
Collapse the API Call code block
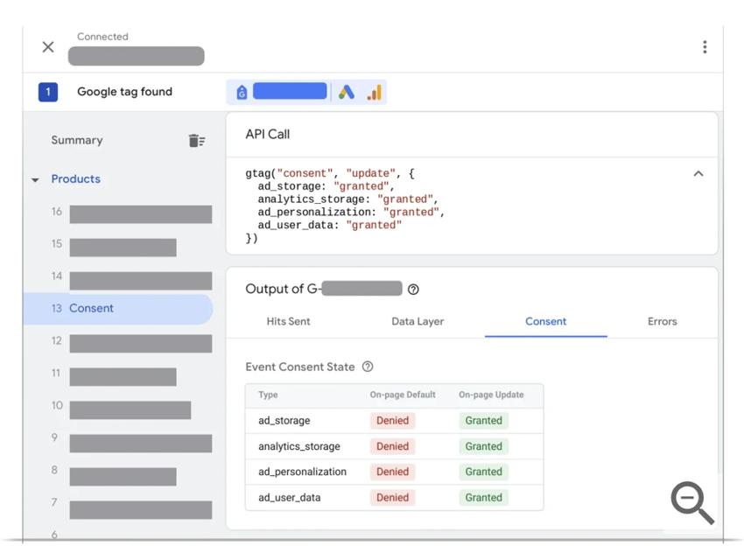click(x=698, y=174)
